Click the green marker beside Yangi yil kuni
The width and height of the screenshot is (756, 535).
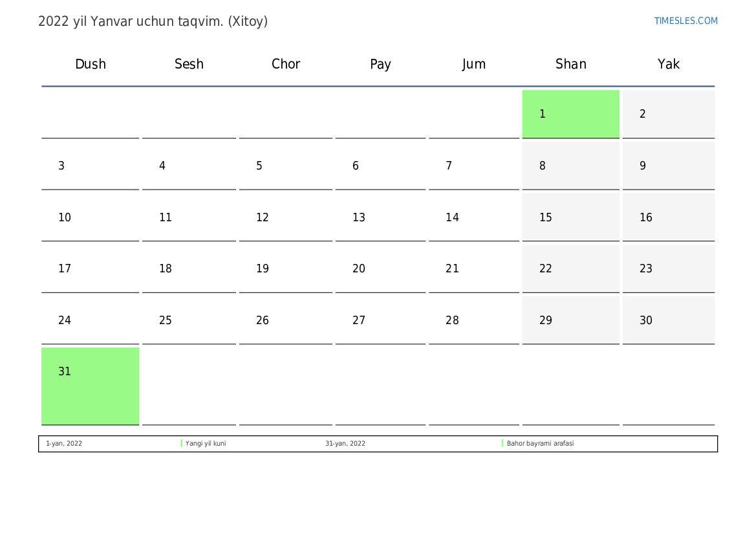(181, 444)
